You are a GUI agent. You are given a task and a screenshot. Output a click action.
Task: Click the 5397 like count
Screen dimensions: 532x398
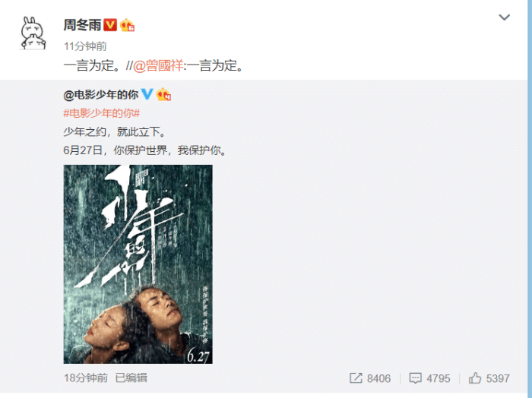coord(498,378)
